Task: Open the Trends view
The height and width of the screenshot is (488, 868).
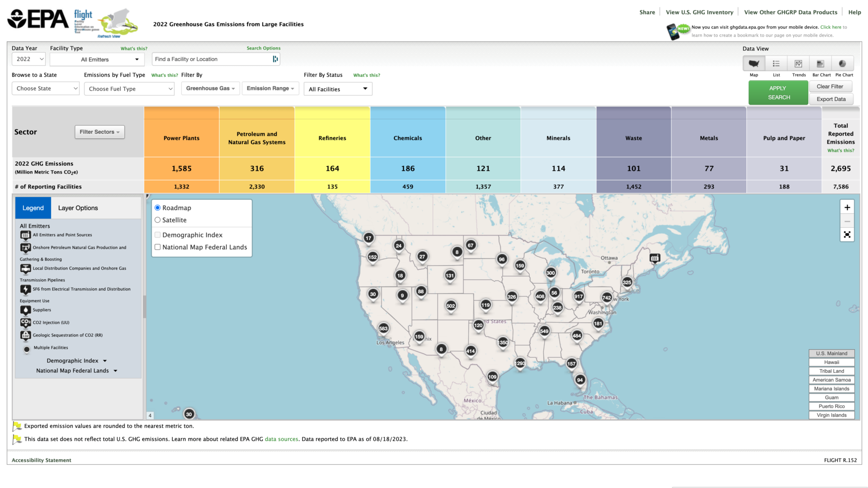Action: coord(798,64)
